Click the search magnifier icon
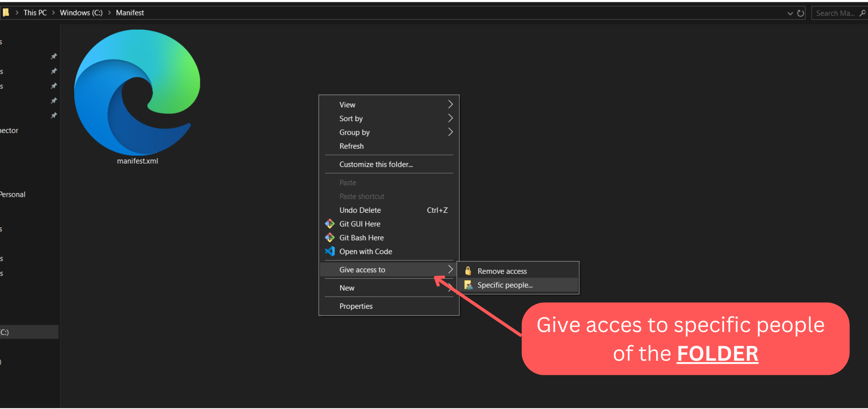The width and height of the screenshot is (868, 409). tap(862, 13)
